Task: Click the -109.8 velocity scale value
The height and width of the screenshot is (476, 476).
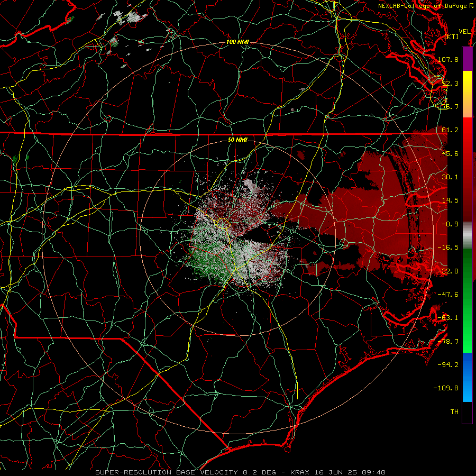Action: 446,388
